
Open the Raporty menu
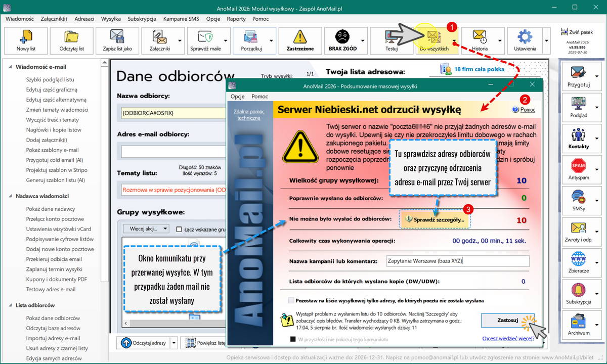click(x=236, y=19)
